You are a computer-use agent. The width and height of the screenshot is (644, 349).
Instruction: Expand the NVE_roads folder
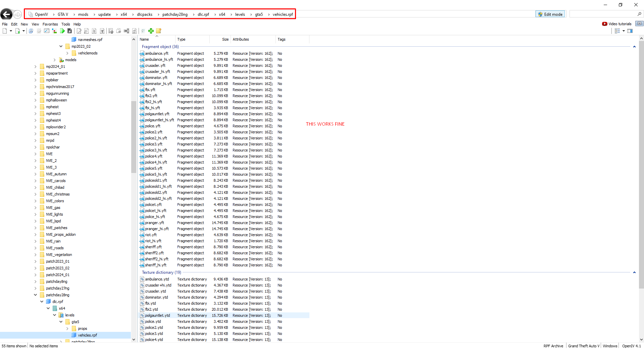(36, 248)
